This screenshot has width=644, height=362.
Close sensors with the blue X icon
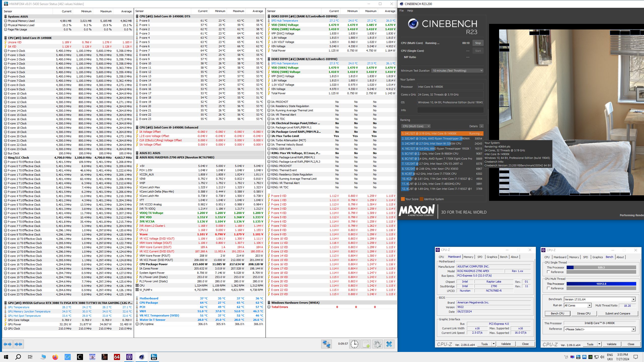coord(389,344)
